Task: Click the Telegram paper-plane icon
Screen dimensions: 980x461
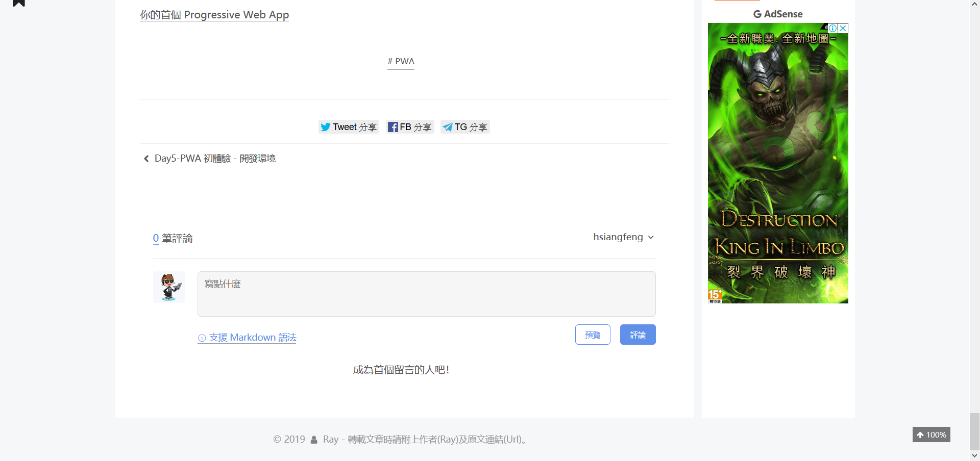Action: click(x=447, y=127)
